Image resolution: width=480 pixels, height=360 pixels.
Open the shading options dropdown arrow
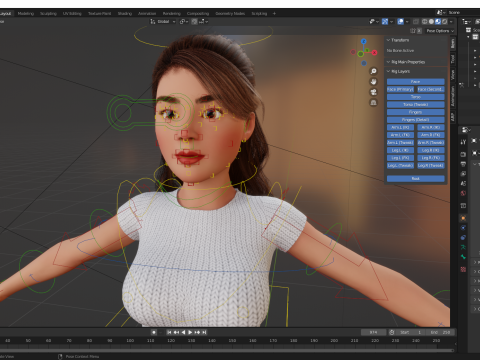pyautogui.click(x=451, y=22)
